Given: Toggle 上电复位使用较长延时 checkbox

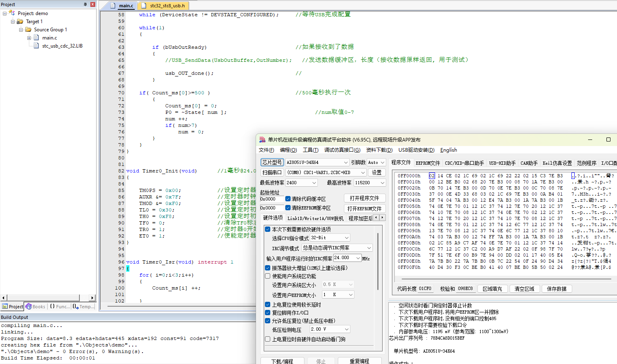Looking at the screenshot, I should [x=268, y=305].
